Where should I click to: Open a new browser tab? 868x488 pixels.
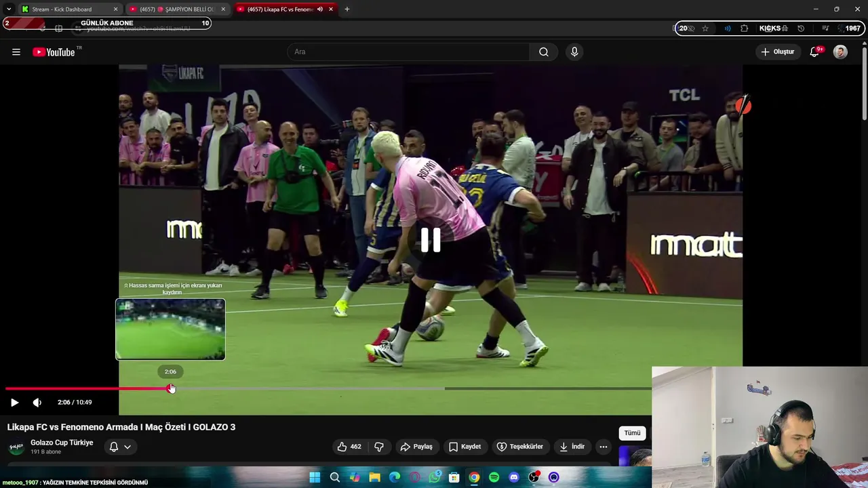pos(347,9)
